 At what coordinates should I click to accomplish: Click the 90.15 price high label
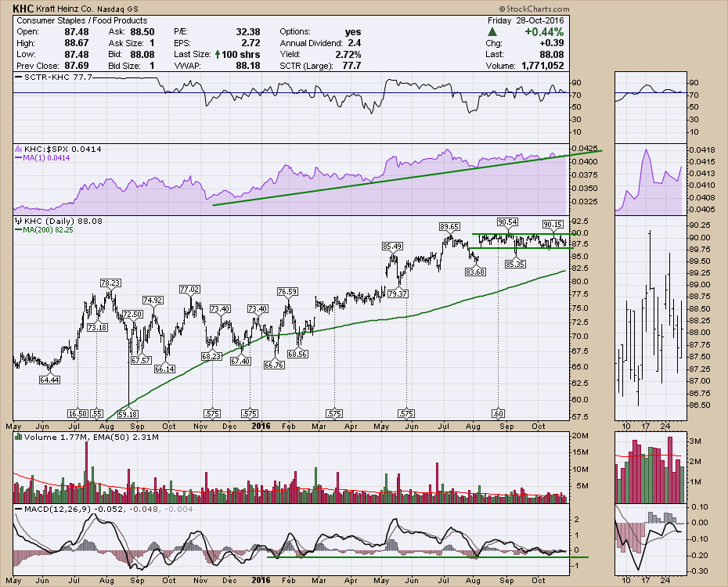(x=553, y=225)
